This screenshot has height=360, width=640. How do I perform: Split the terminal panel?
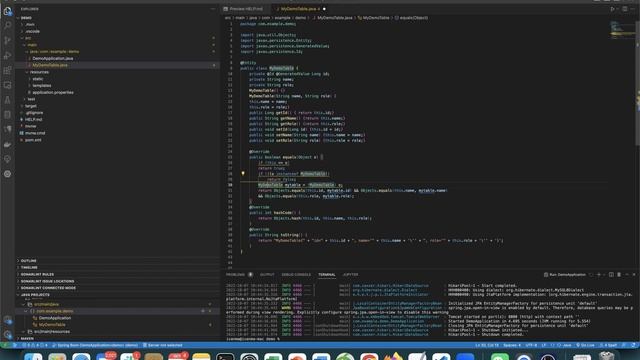click(x=611, y=275)
